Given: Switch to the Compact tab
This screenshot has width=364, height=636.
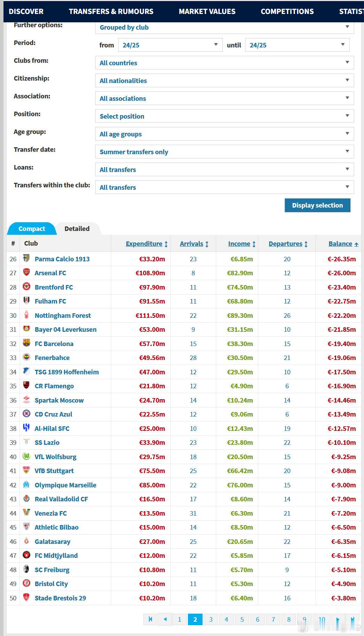Looking at the screenshot, I should click(32, 229).
